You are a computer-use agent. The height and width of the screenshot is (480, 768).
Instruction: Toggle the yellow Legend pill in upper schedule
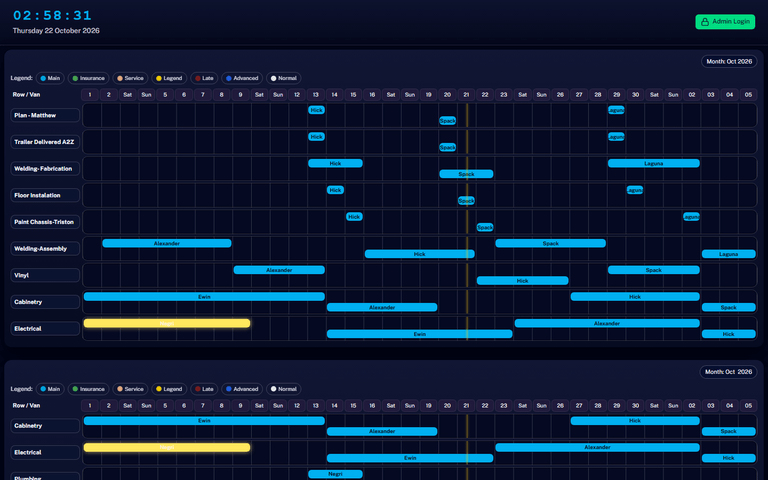(x=169, y=78)
